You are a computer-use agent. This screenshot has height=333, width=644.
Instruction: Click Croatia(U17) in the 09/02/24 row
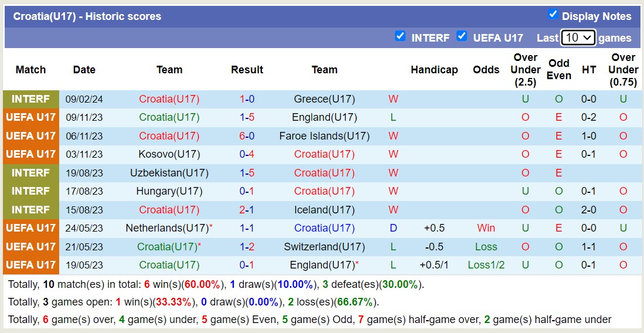pos(169,99)
